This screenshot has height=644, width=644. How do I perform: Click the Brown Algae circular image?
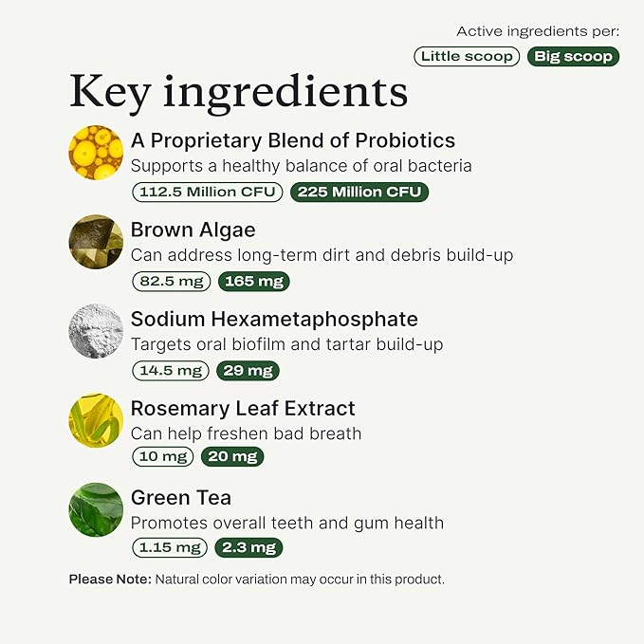[96, 242]
